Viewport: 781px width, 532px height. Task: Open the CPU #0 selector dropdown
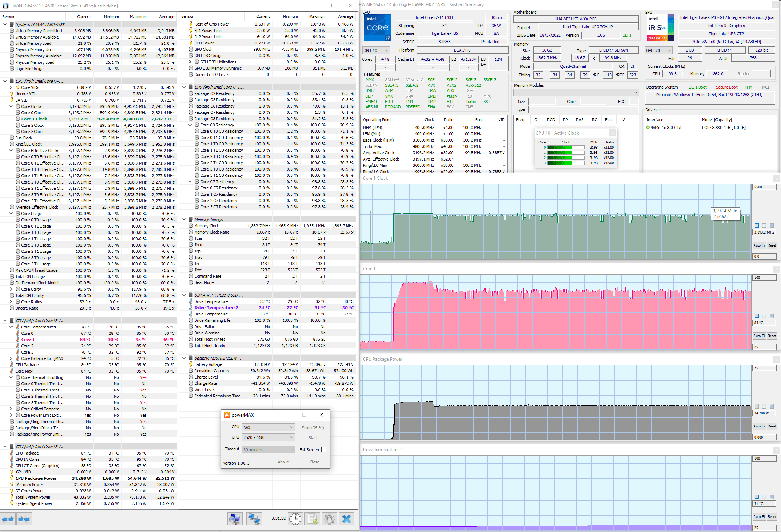point(375,50)
